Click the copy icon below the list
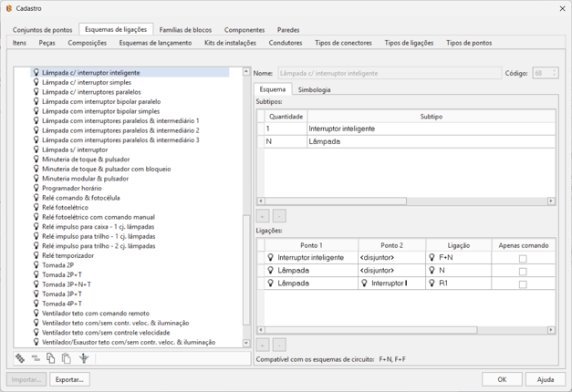This screenshot has height=392, width=572. 51,359
